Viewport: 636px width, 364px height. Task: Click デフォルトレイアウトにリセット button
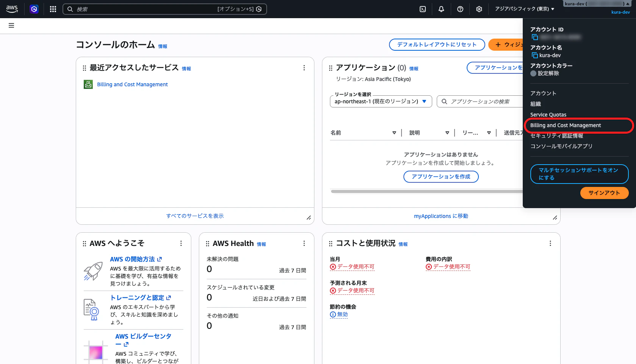(x=437, y=45)
